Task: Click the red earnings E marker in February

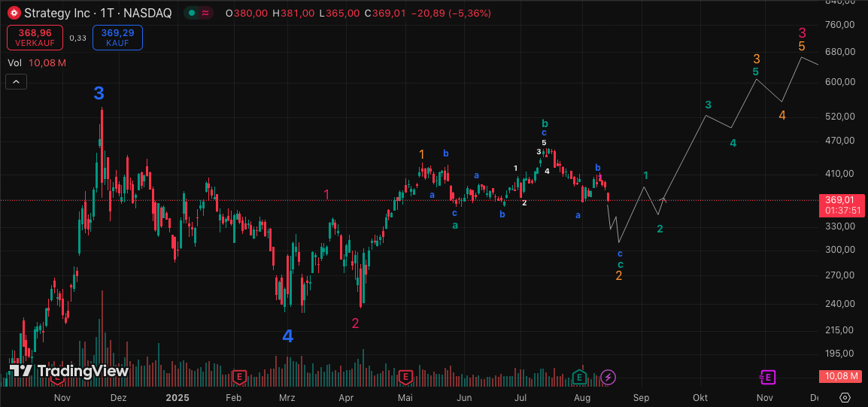Action: (x=239, y=376)
